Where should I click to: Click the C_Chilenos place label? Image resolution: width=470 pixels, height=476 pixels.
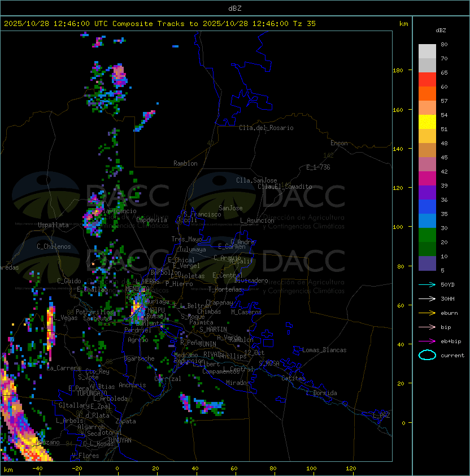[54, 246]
